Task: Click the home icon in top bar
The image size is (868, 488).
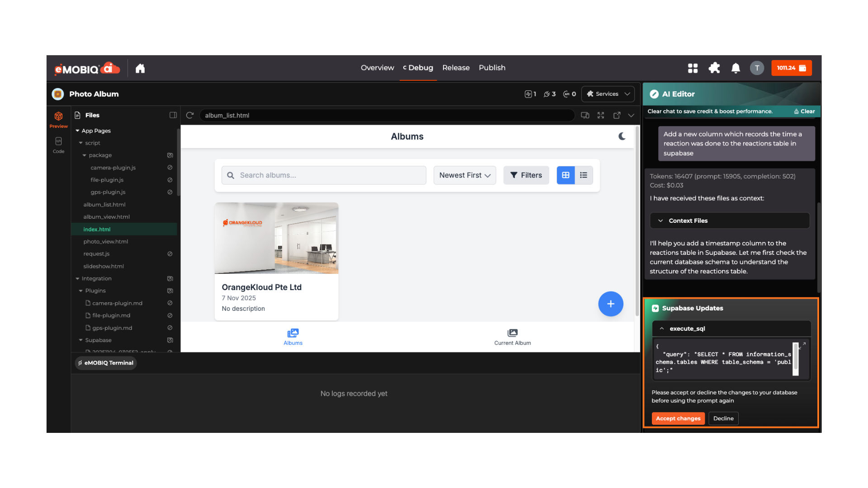Action: [140, 68]
